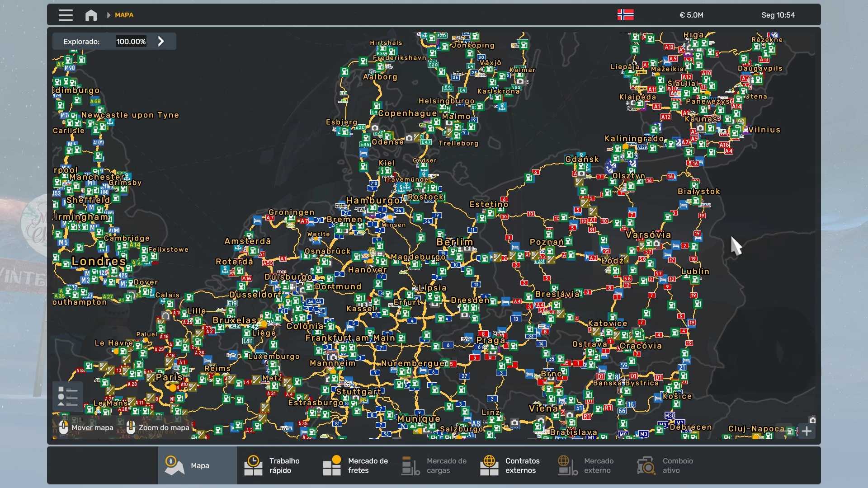Click the Explorado 100.00% value field
This screenshot has height=488, width=868.
coord(131,42)
